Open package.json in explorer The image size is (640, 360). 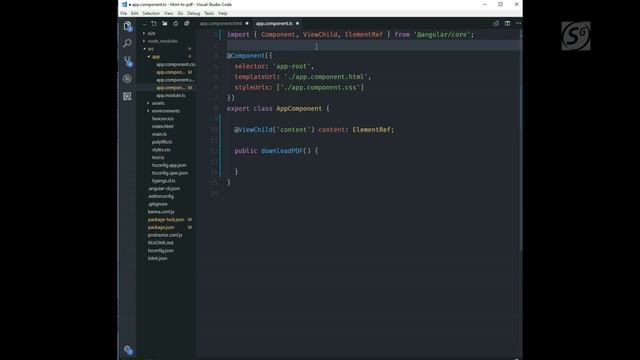pos(161,227)
